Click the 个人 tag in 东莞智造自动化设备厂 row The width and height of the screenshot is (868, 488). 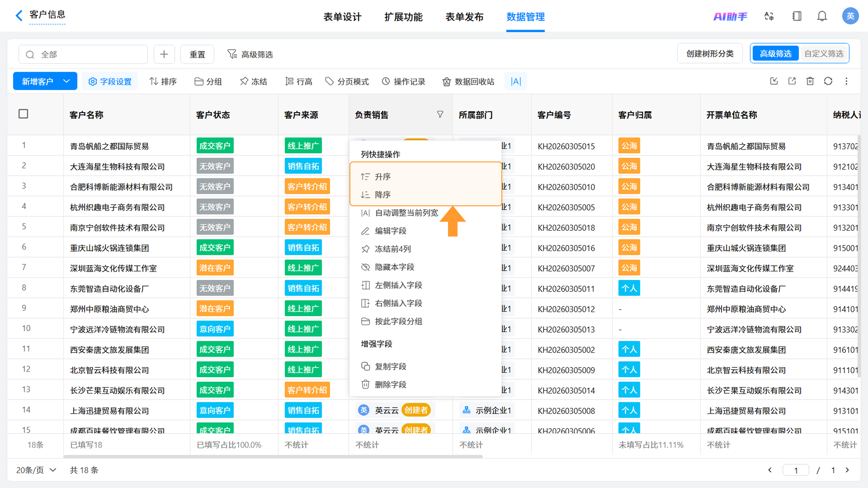[x=629, y=288]
